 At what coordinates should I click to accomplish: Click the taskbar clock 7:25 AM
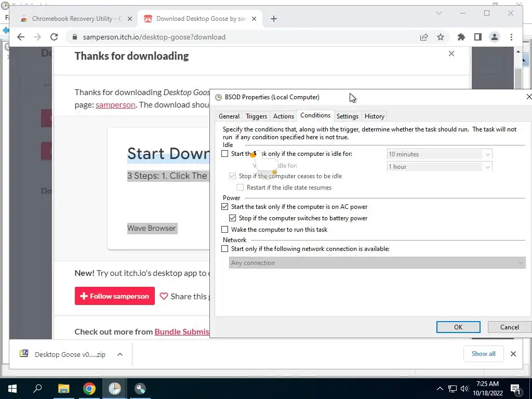click(487, 384)
